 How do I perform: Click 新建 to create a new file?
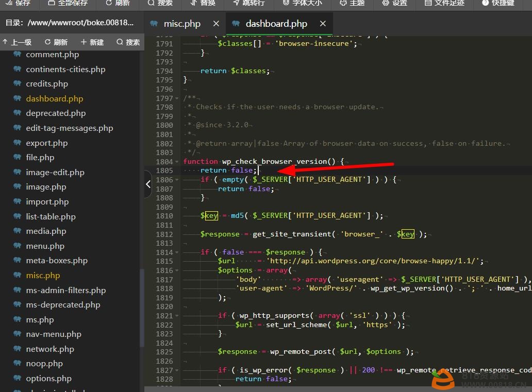[x=92, y=42]
